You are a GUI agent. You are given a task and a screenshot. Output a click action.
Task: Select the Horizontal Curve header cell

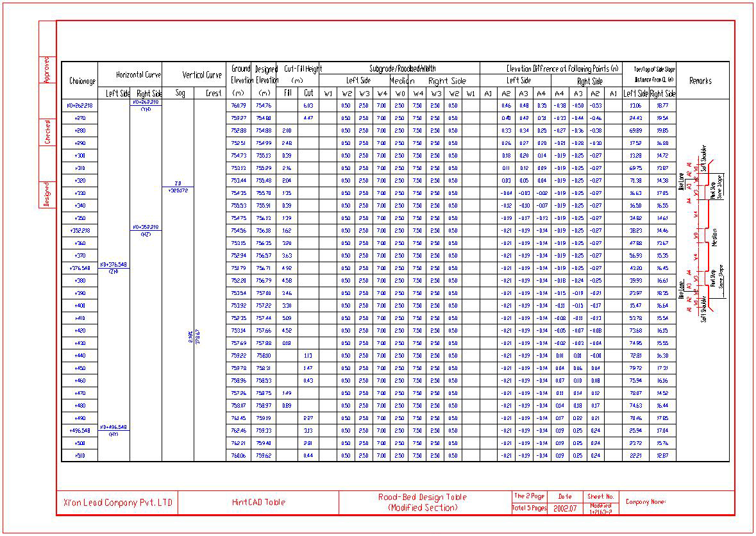[x=130, y=74]
